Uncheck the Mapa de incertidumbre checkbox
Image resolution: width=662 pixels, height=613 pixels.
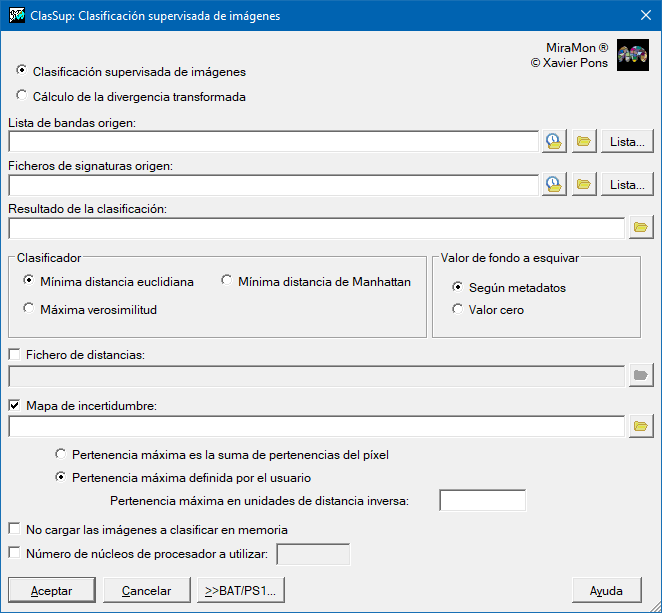pos(15,406)
